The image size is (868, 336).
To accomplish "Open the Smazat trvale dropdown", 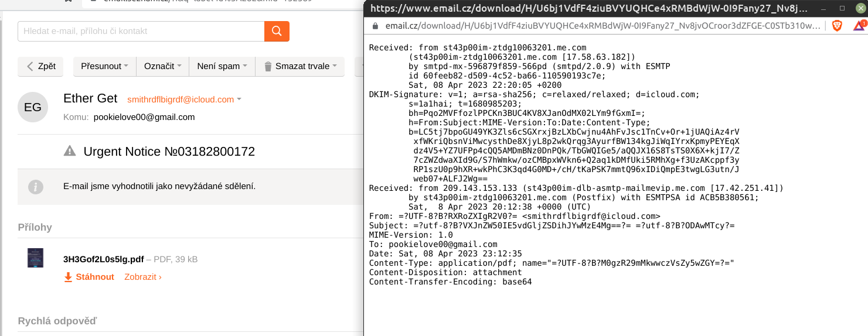I will click(x=300, y=66).
